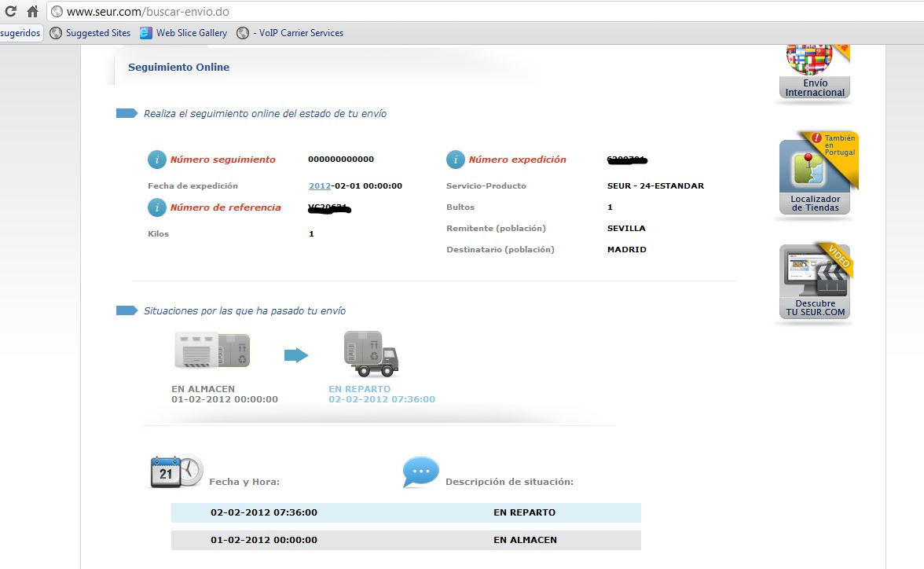Open the Descubre TU SEUR.COM video banner
The height and width of the screenshot is (569, 924).
coord(815,281)
